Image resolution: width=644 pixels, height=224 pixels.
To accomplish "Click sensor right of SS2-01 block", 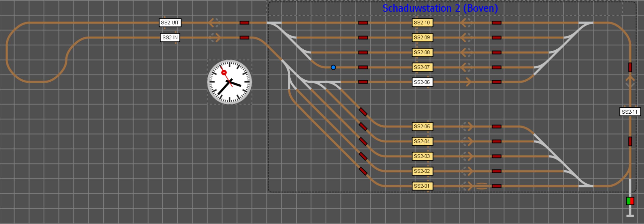I will [496, 186].
